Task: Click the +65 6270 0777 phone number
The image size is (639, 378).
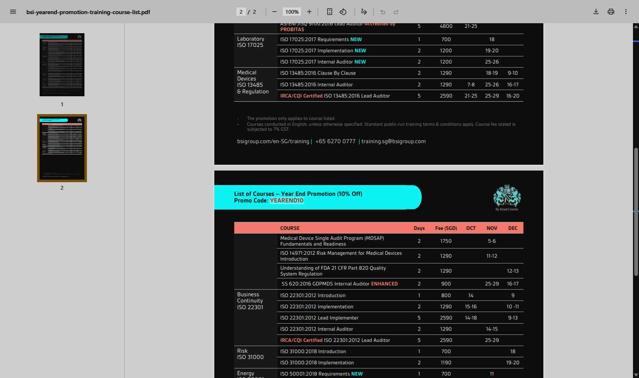Action: pos(335,141)
